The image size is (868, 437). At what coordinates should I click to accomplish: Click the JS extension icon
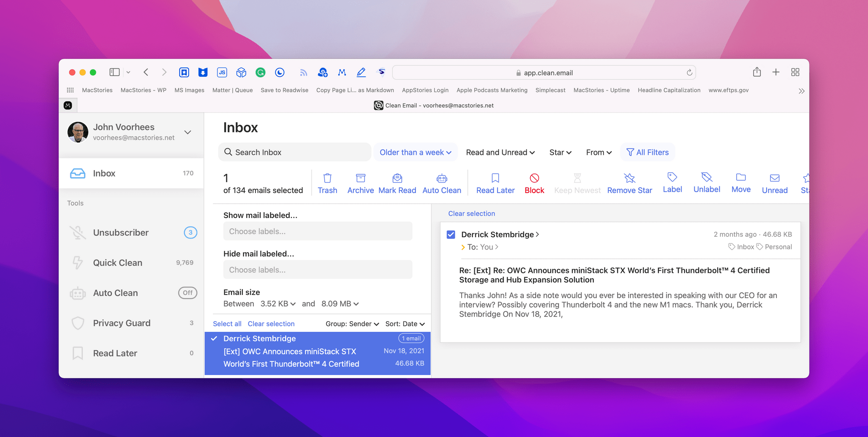point(222,73)
